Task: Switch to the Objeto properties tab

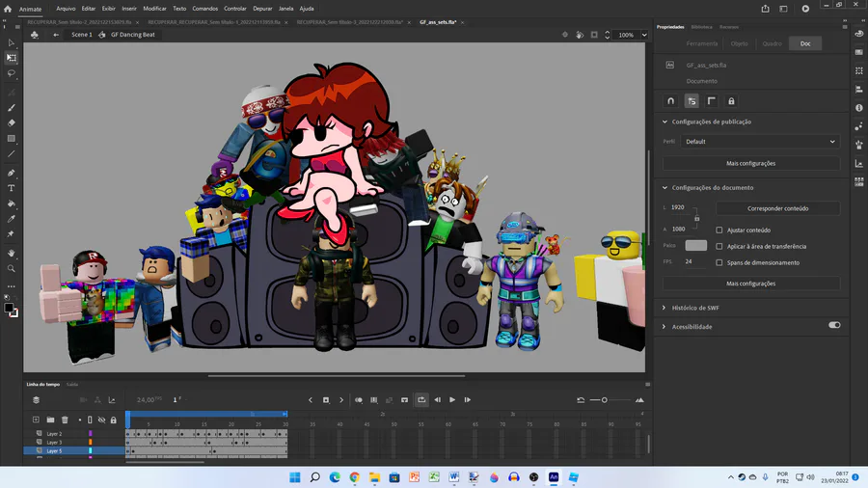Action: (739, 43)
